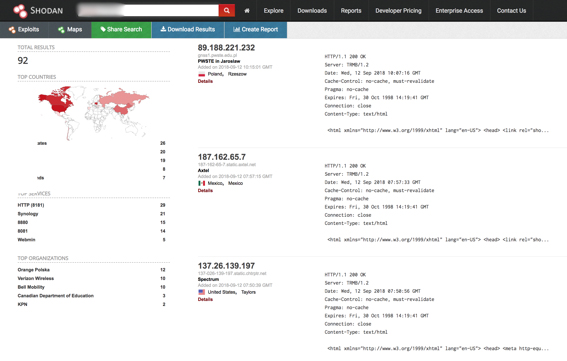Open the Reports menu item
This screenshot has width=567, height=361.
click(x=351, y=11)
